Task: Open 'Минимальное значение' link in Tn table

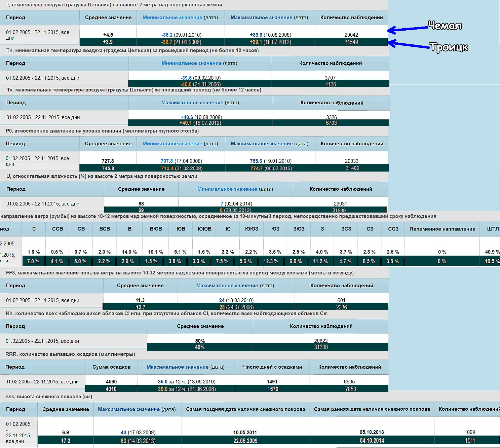Action: 191,63
